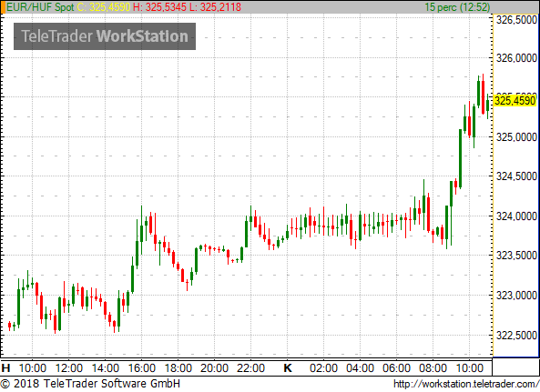This screenshot has height=392, width=540.
Task: Click the 324,5000 price axis label
Action: (x=516, y=176)
